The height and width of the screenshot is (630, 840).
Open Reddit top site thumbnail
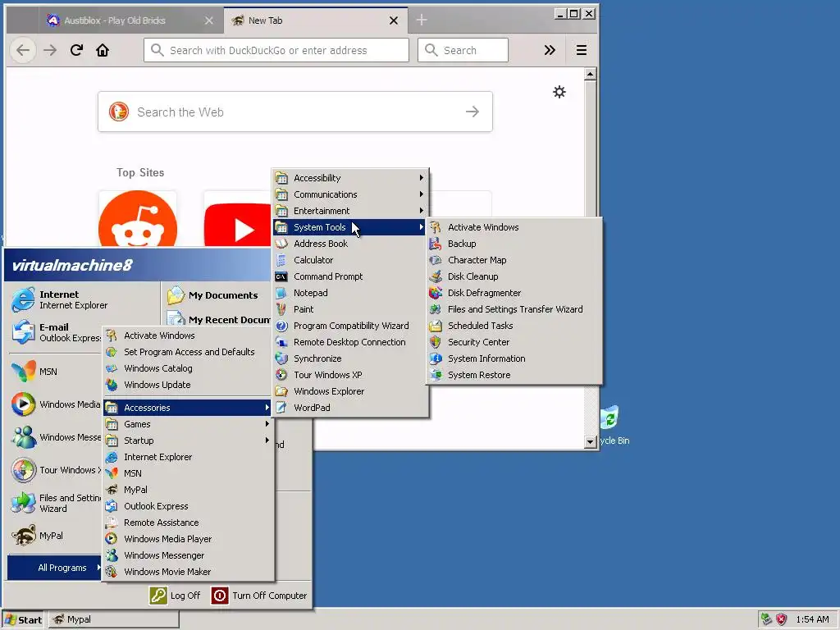(138, 218)
